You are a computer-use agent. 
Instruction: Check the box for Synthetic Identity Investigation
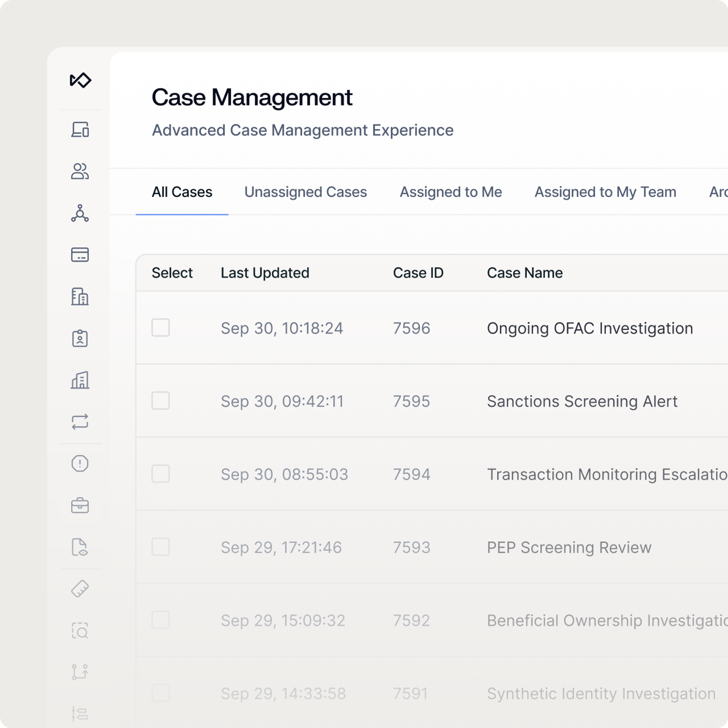pyautogui.click(x=161, y=693)
